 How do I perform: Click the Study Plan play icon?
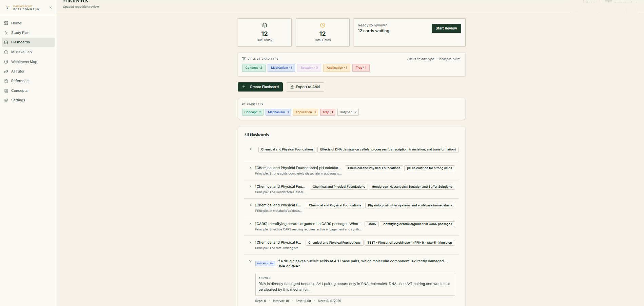pyautogui.click(x=6, y=33)
